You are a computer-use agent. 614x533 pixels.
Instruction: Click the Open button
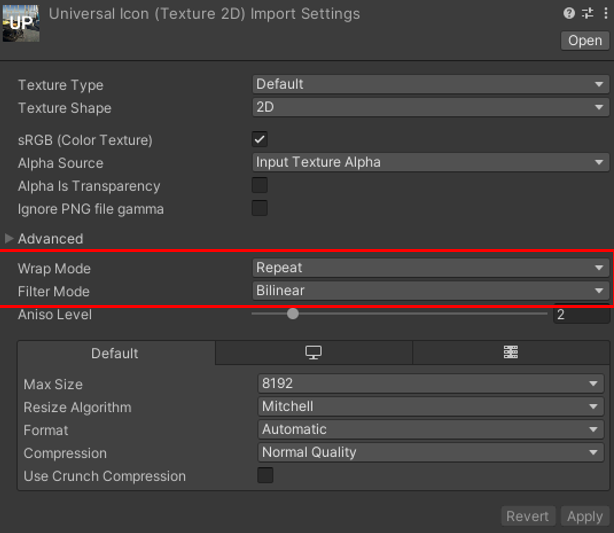[x=585, y=41]
